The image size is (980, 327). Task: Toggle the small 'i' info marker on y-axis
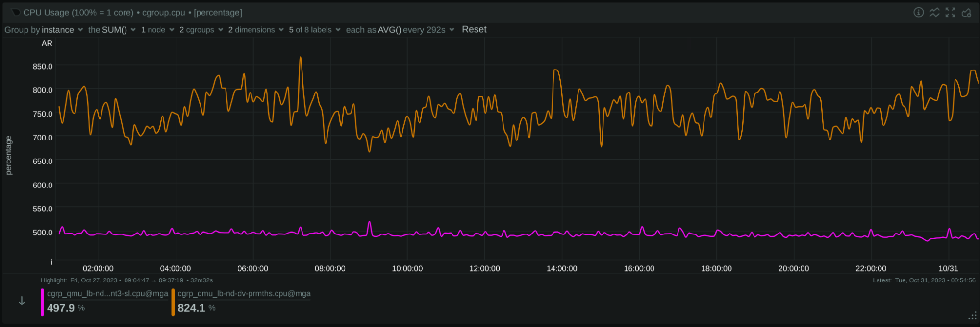[51, 262]
